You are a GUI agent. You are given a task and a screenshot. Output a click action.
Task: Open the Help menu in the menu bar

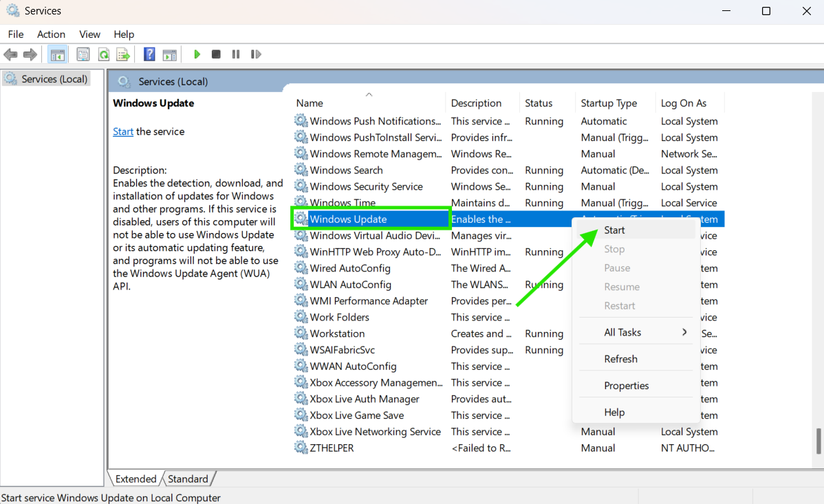pyautogui.click(x=124, y=34)
